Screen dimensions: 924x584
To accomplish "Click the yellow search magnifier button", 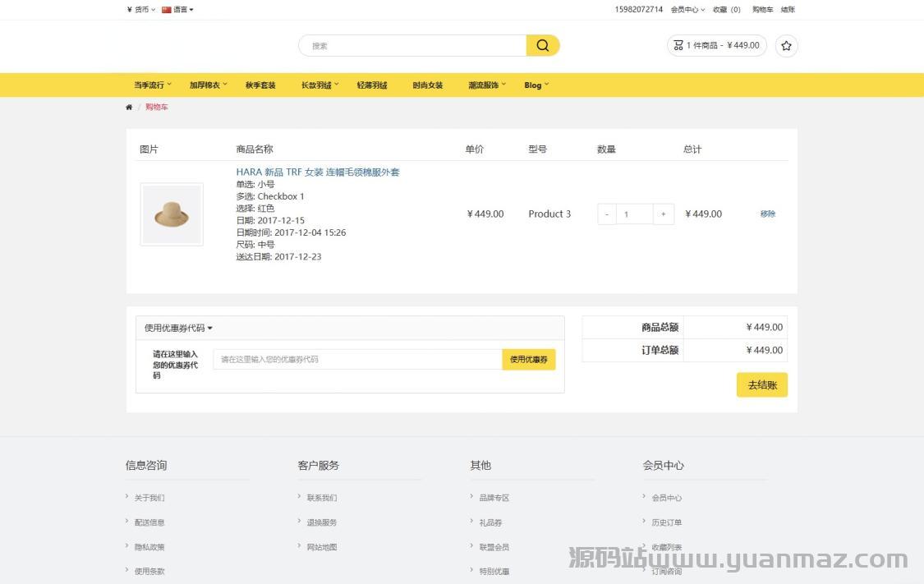I will click(542, 46).
